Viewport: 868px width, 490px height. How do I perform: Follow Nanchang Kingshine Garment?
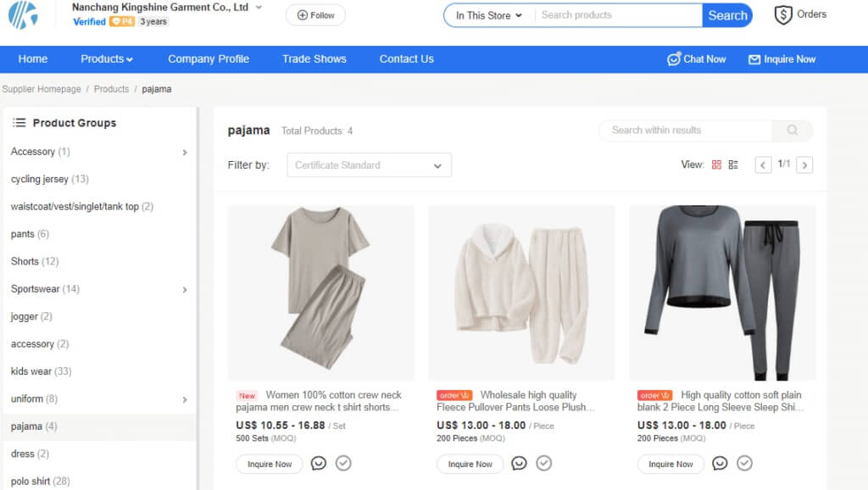314,14
